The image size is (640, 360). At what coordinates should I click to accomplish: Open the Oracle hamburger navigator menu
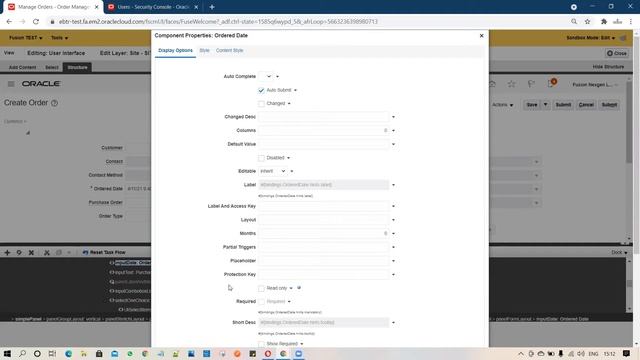tap(11, 84)
